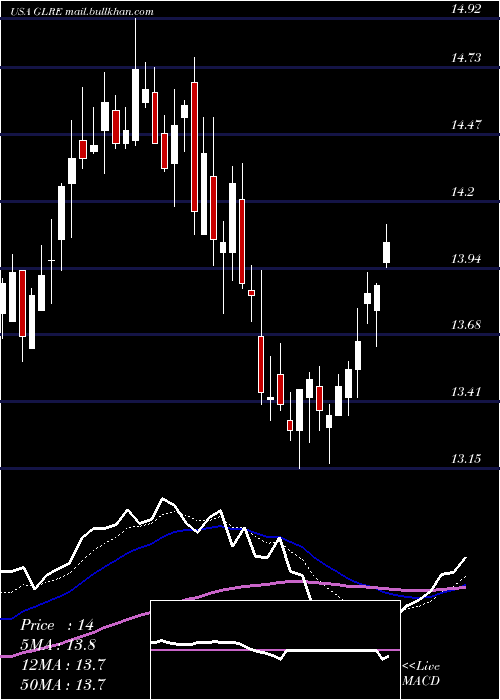
Task: Click the '12MA : 13.7' readout
Action: [x=63, y=665]
